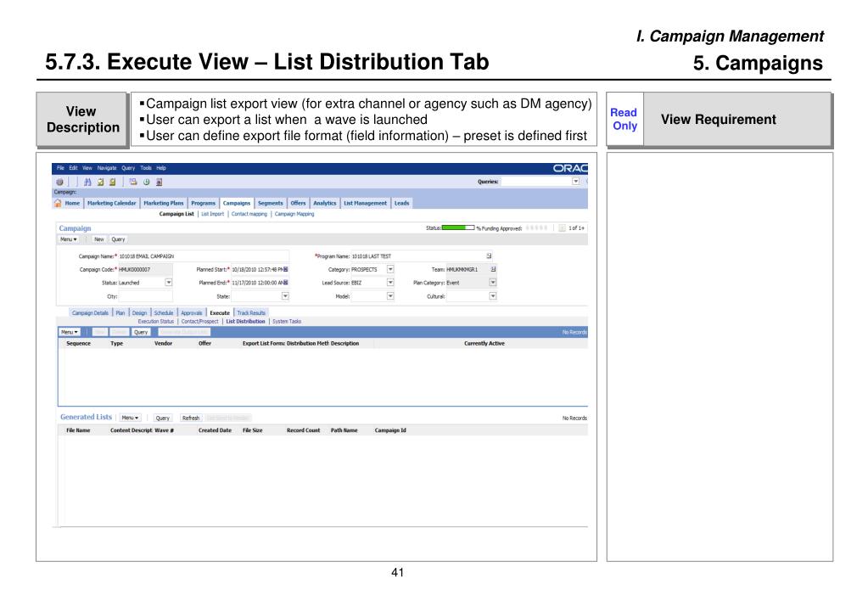
Task: Switch to Offers tab
Action: coord(298,203)
